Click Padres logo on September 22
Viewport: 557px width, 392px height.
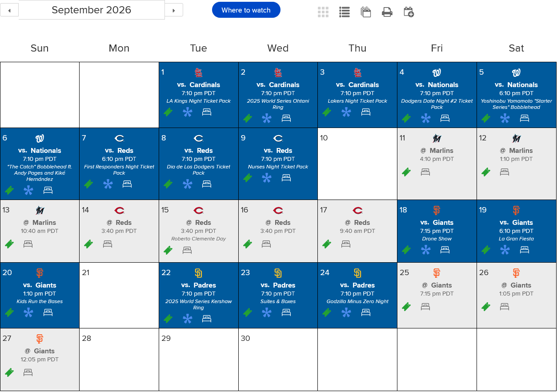[x=199, y=273]
